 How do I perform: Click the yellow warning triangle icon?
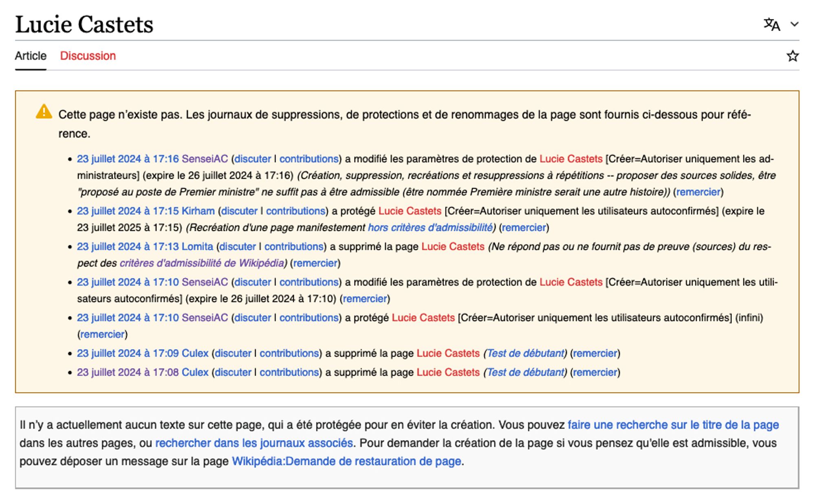pyautogui.click(x=44, y=111)
